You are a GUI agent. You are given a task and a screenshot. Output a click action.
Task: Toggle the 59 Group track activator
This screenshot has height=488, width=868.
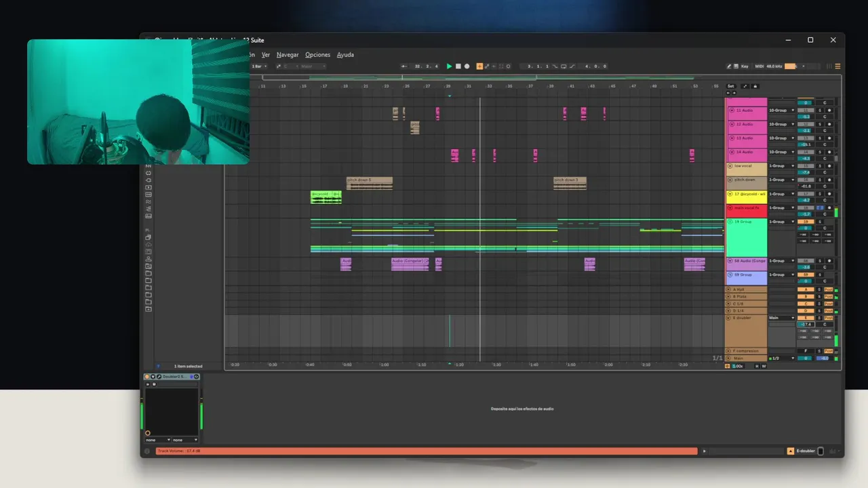(x=806, y=274)
